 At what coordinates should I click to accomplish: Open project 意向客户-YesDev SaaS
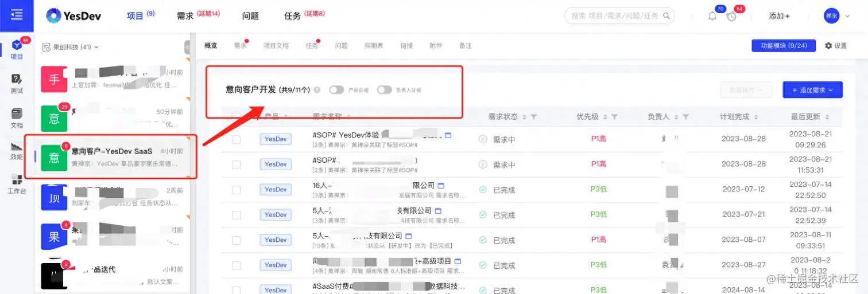111,156
